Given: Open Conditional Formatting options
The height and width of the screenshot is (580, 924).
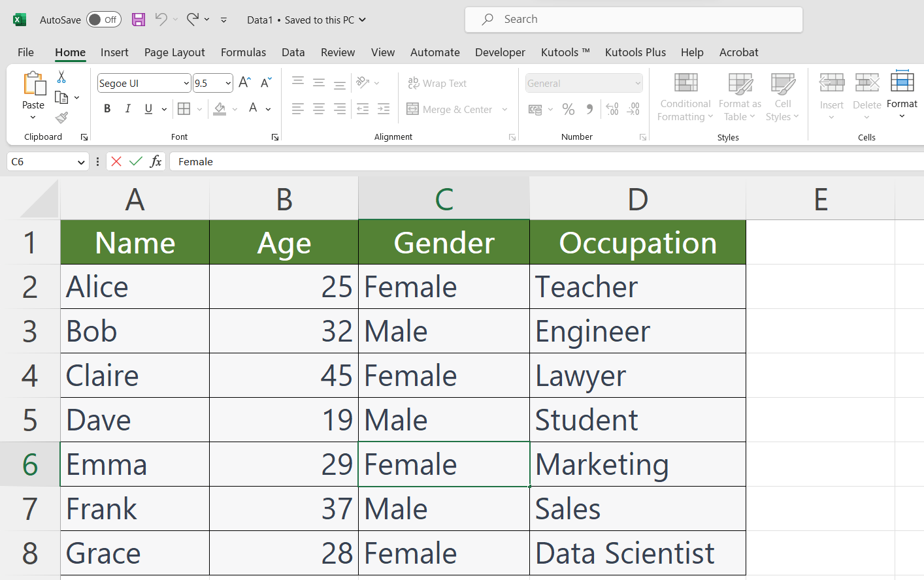Looking at the screenshot, I should pyautogui.click(x=685, y=97).
